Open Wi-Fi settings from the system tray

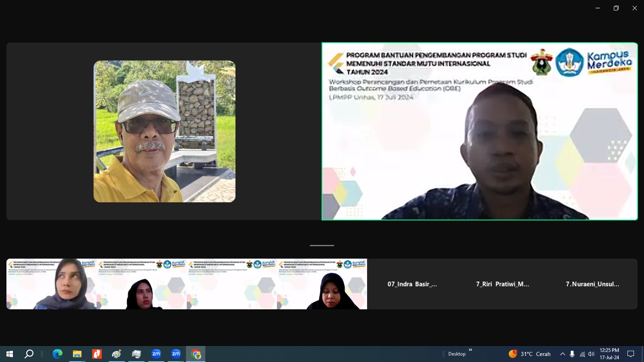(582, 354)
